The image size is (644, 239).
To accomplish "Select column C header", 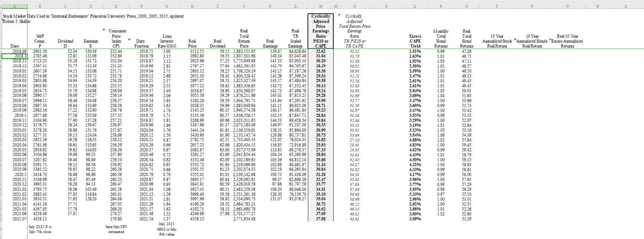I will [x=66, y=6].
